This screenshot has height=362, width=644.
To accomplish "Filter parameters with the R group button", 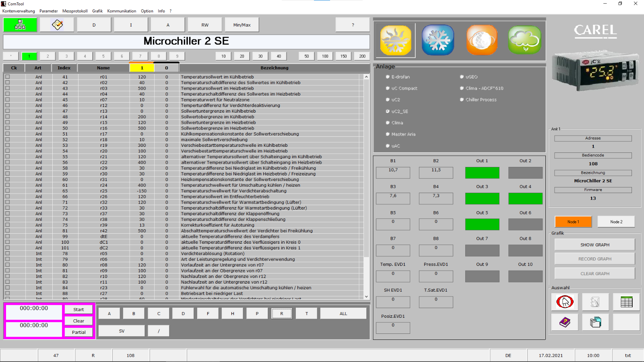I will point(282,313).
